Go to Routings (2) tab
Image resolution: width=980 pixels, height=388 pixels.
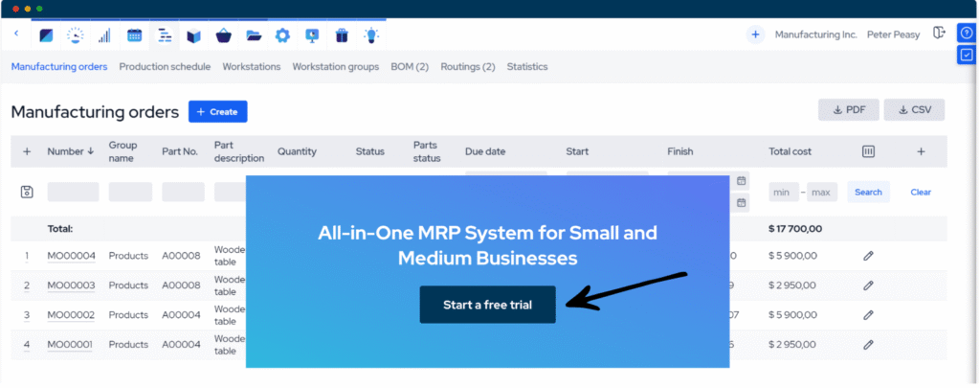(468, 66)
